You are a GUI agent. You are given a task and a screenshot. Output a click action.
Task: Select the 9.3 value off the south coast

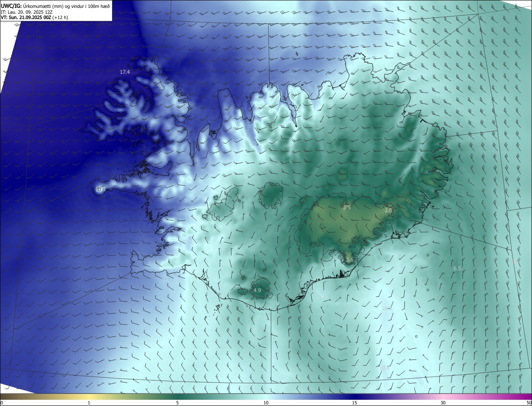tap(321, 297)
